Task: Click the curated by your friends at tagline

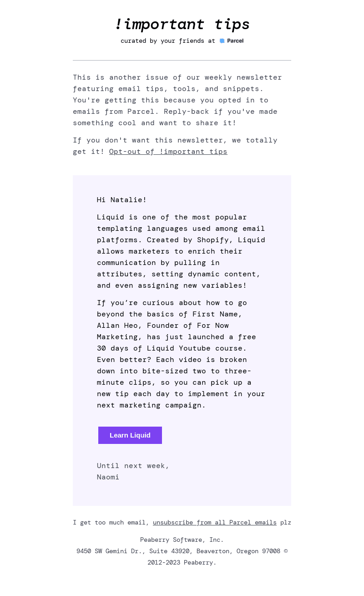Action: click(168, 41)
